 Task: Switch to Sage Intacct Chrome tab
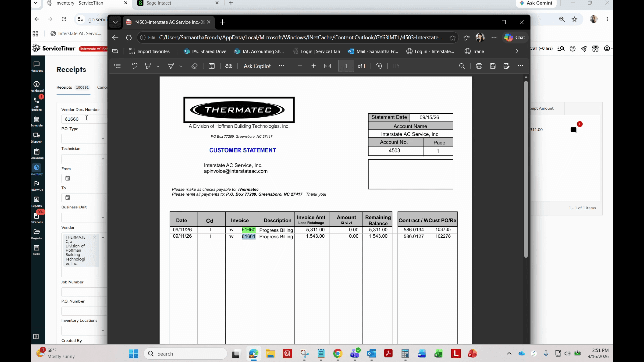pyautogui.click(x=178, y=3)
